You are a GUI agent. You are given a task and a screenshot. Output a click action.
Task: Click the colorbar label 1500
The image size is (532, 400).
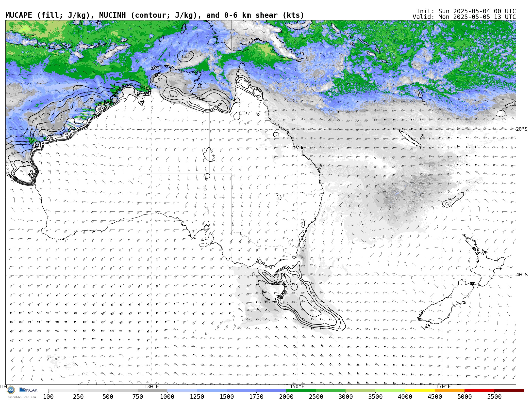click(x=227, y=397)
